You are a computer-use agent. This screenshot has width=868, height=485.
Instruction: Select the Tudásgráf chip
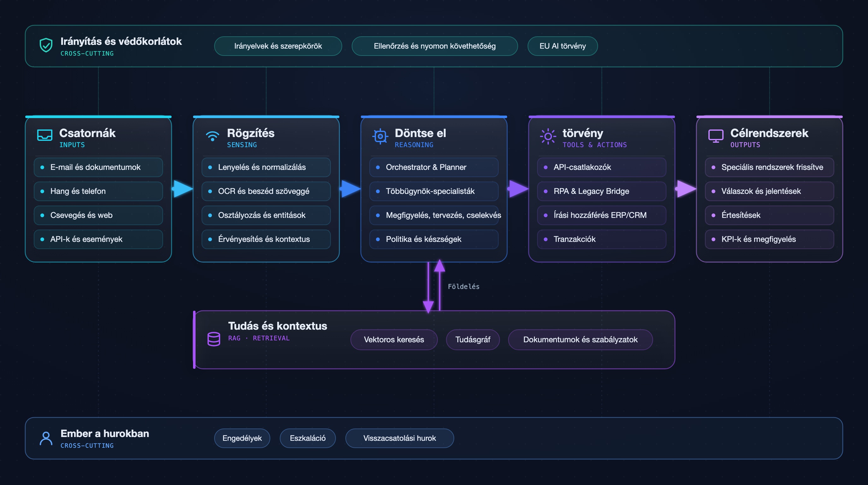pyautogui.click(x=473, y=340)
